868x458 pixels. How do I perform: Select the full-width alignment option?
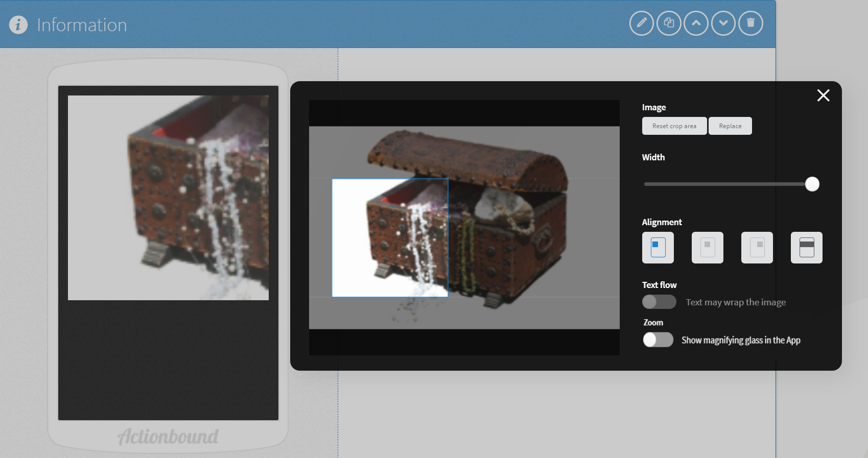tap(807, 248)
